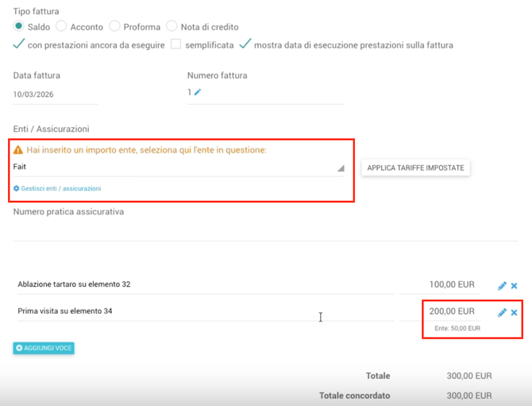Enable the semplificata checkbox
This screenshot has width=532, height=406.
point(176,44)
